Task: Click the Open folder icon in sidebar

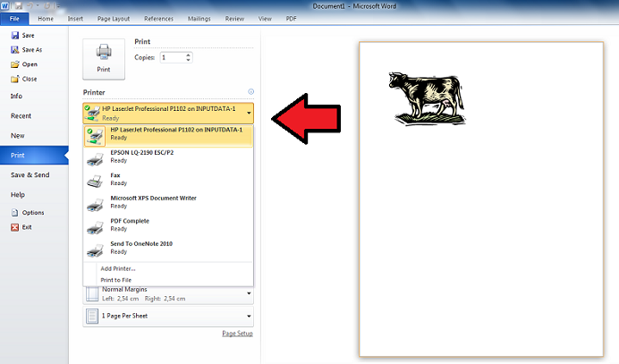Action: [x=15, y=64]
